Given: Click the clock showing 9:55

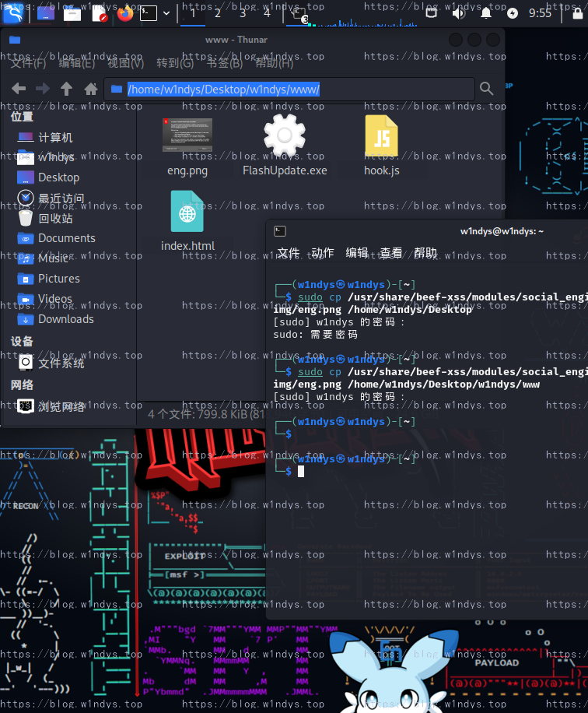Looking at the screenshot, I should [540, 13].
